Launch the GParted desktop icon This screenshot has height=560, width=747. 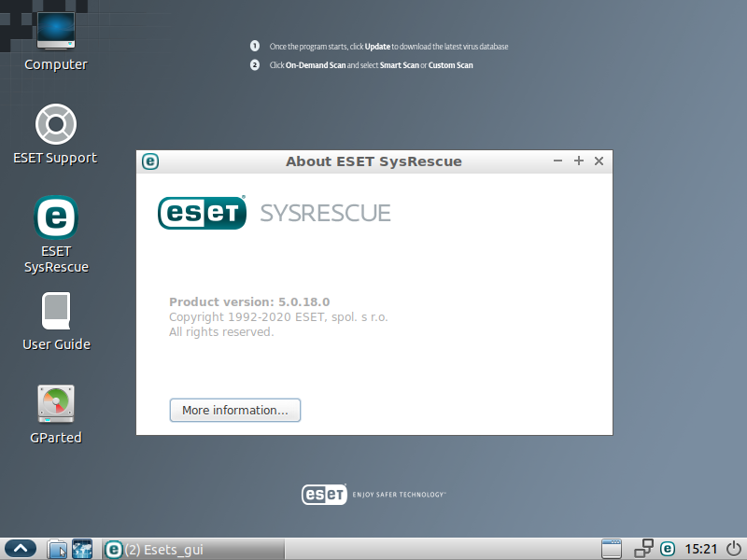coord(56,414)
